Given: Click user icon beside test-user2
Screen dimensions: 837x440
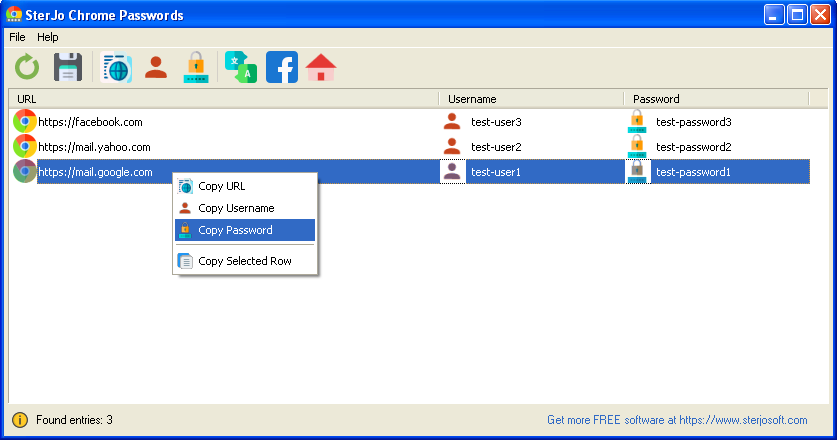Looking at the screenshot, I should 452,146.
